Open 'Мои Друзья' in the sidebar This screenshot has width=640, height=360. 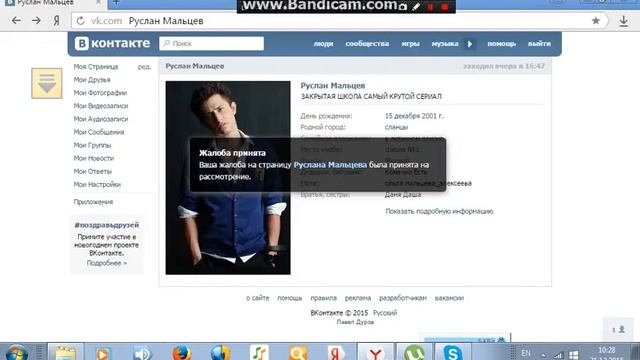click(92, 80)
